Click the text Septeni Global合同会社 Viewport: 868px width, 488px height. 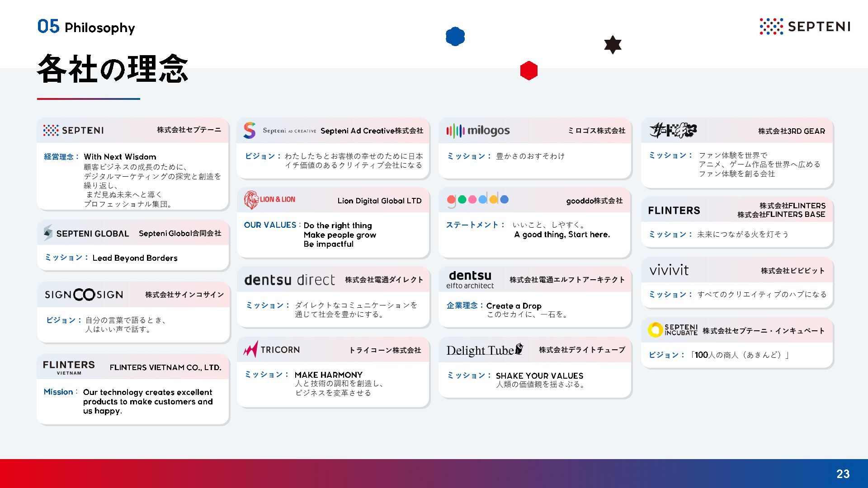tap(180, 233)
